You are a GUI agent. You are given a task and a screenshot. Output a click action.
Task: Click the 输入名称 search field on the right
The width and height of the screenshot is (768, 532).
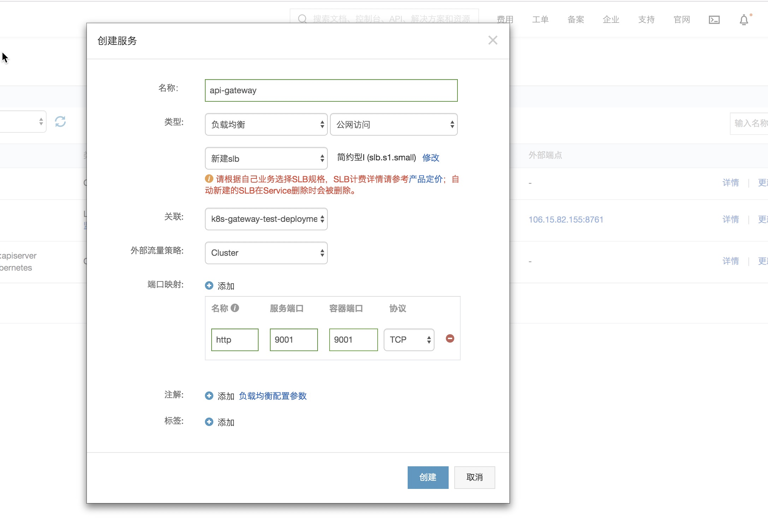[x=749, y=123]
